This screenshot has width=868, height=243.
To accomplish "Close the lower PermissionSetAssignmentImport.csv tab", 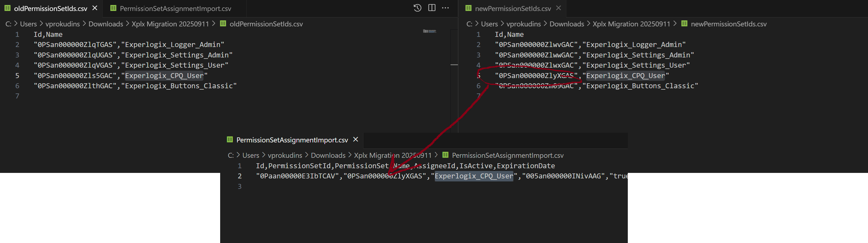I will tap(355, 139).
